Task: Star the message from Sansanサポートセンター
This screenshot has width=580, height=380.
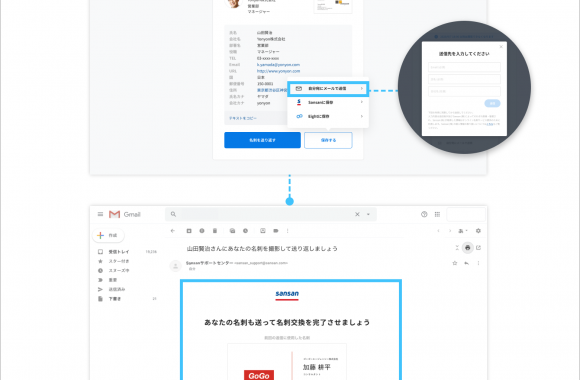Action: coord(455,263)
